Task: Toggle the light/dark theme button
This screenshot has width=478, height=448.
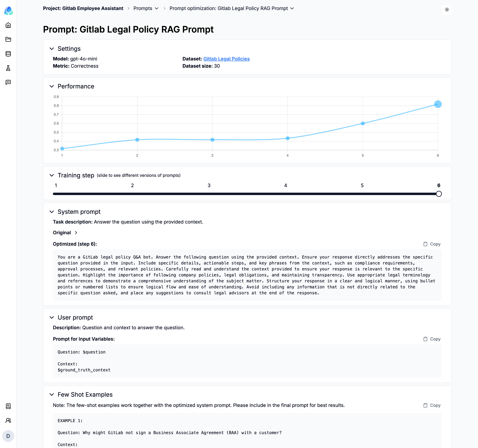Action: [446, 10]
